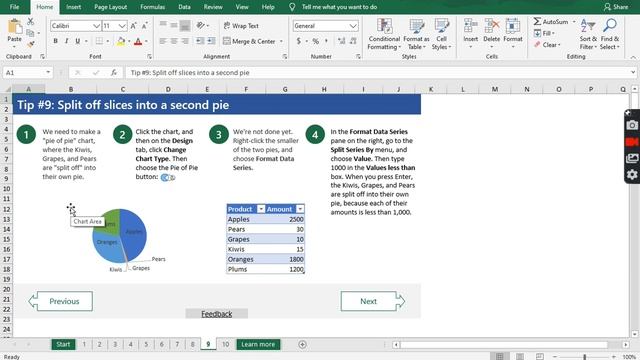The height and width of the screenshot is (360, 640).
Task: Open font size dropdown
Action: tap(122, 26)
